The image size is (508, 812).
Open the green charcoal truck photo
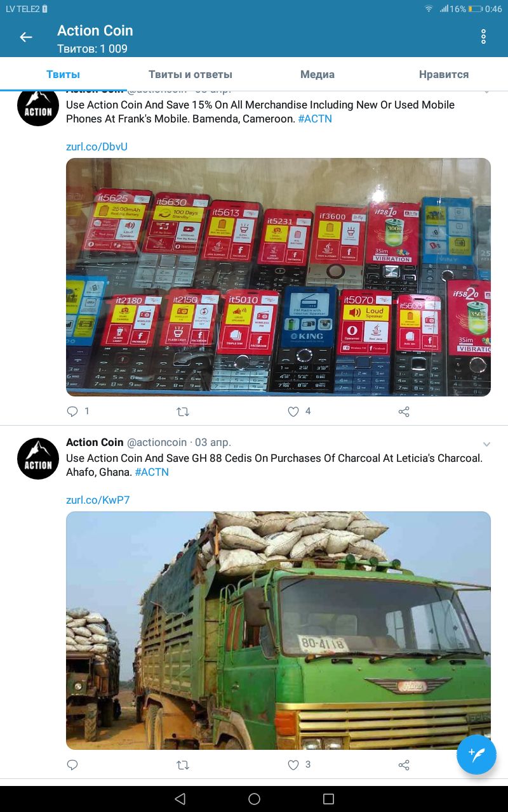click(278, 631)
